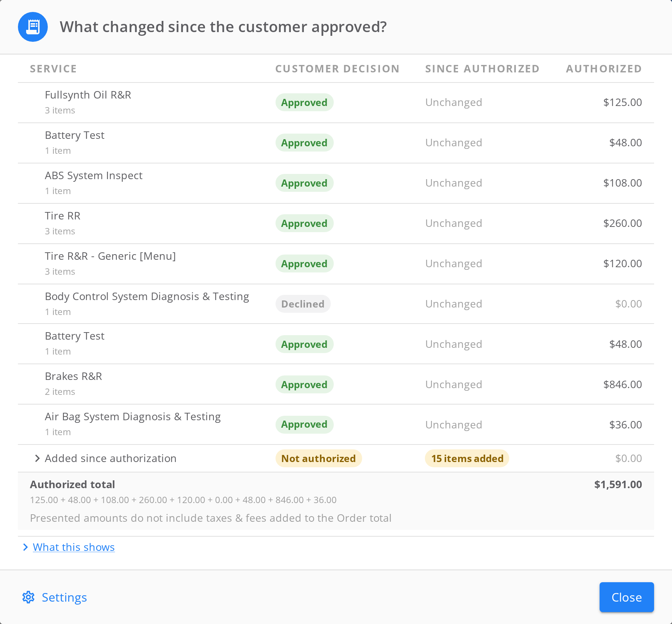Select the Brakes R&R service name
This screenshot has width=672, height=624.
[74, 376]
